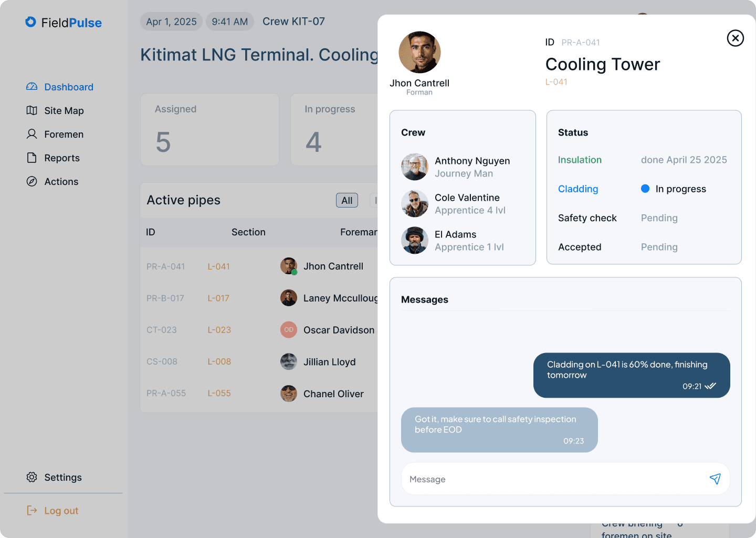Screen dimensions: 756x538
Task: Open section link L-017
Action: (218, 298)
